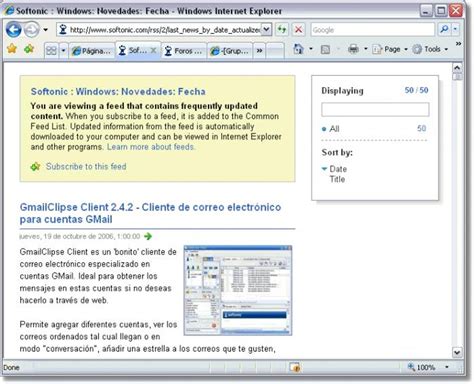Select the active Sof... tab

132,51
